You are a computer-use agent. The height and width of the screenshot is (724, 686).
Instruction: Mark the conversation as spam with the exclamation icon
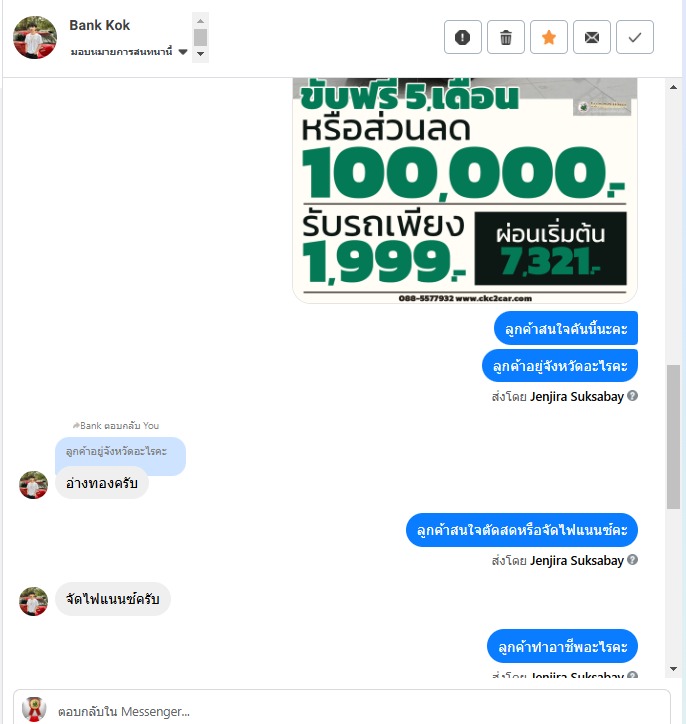[463, 37]
